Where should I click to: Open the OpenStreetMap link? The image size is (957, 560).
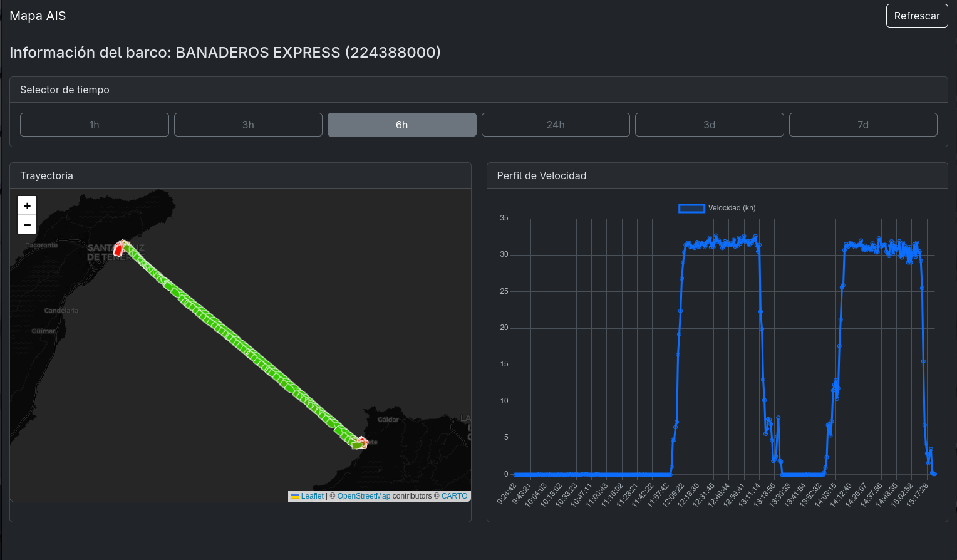[x=363, y=496]
